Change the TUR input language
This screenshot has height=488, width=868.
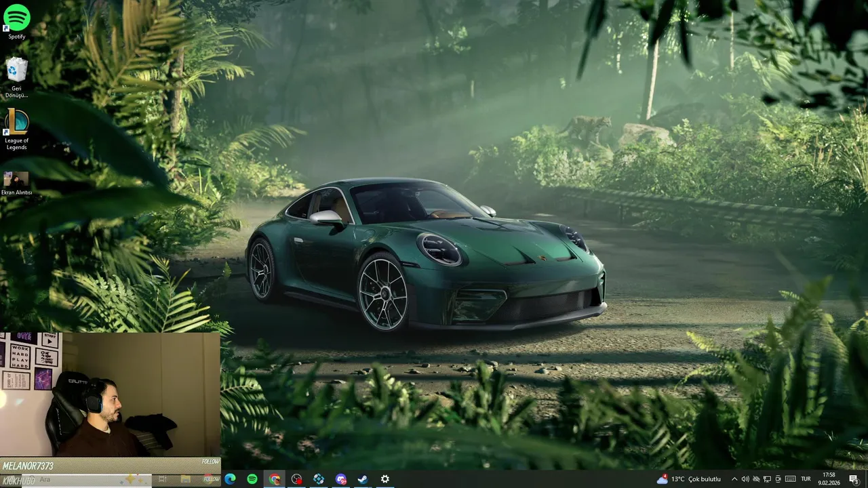click(x=806, y=479)
